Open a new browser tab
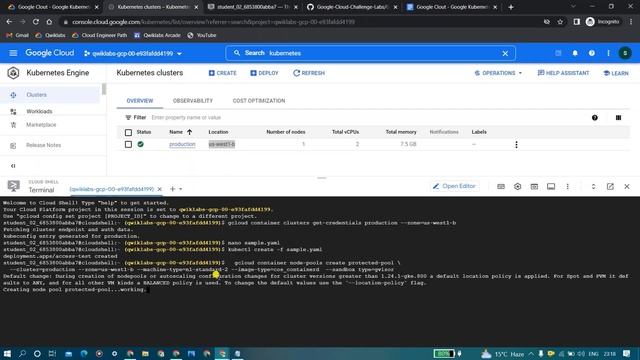 (x=511, y=7)
